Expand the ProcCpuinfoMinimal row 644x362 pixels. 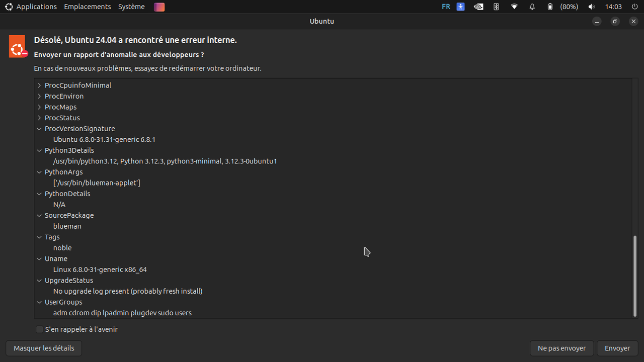pyautogui.click(x=39, y=85)
